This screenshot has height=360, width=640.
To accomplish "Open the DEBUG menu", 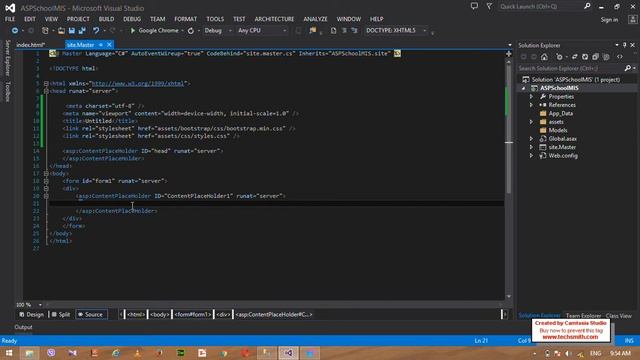I will pyautogui.click(x=132, y=19).
